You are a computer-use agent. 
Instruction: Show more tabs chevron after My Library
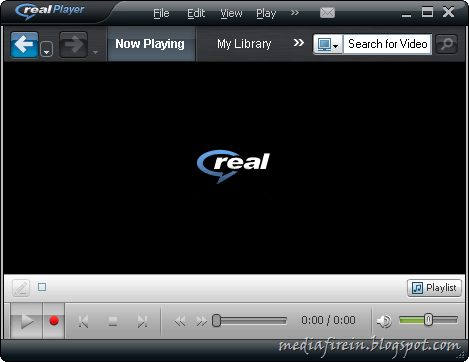(299, 43)
